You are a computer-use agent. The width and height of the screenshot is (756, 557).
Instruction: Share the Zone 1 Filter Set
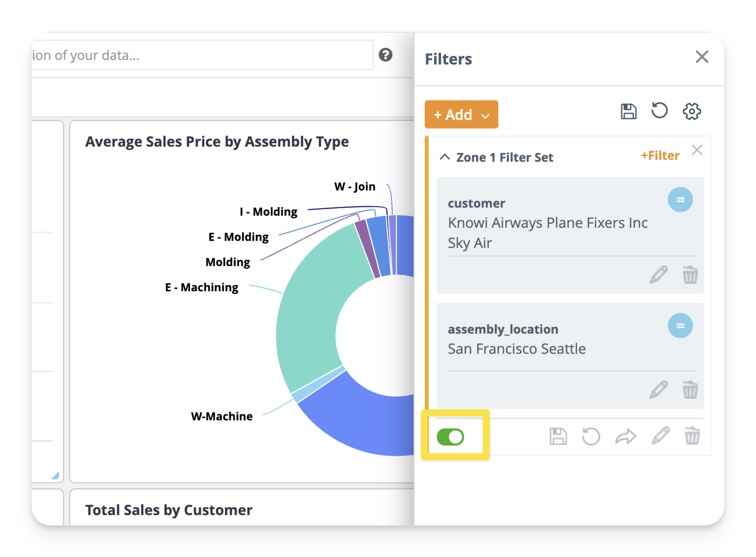[625, 437]
